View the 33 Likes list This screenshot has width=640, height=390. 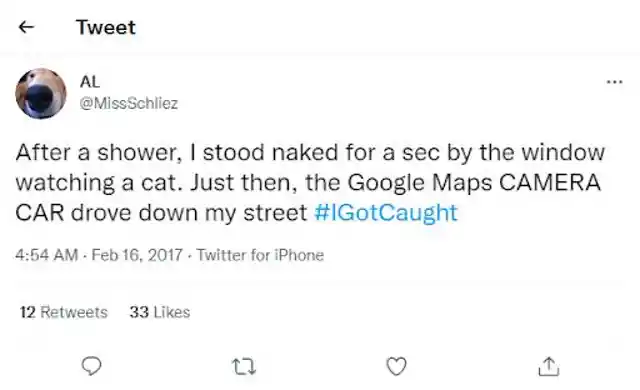(x=160, y=312)
